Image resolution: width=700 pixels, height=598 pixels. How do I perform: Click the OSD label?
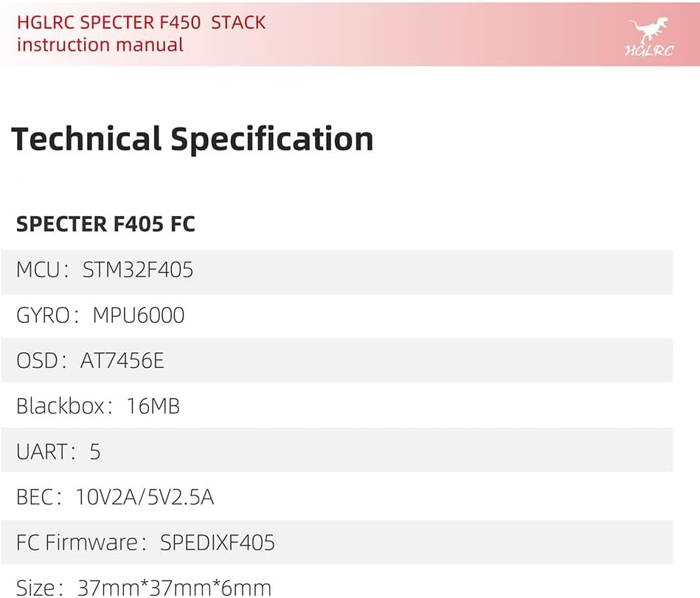(38, 361)
